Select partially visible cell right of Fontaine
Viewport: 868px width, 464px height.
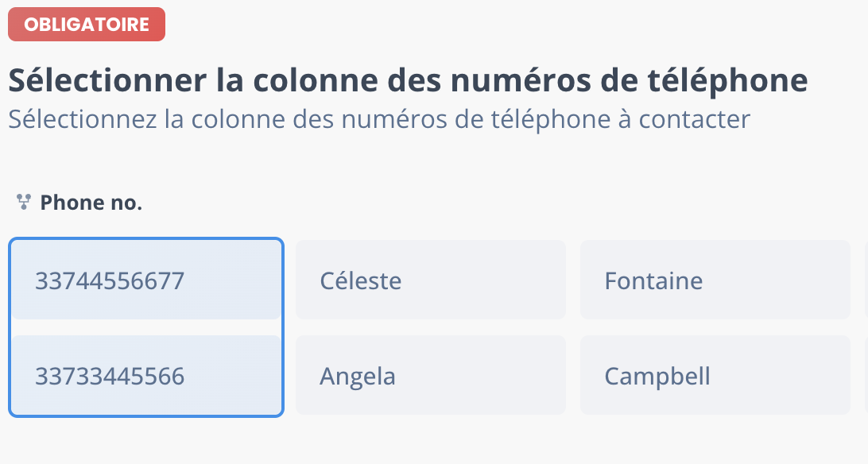click(x=866, y=280)
